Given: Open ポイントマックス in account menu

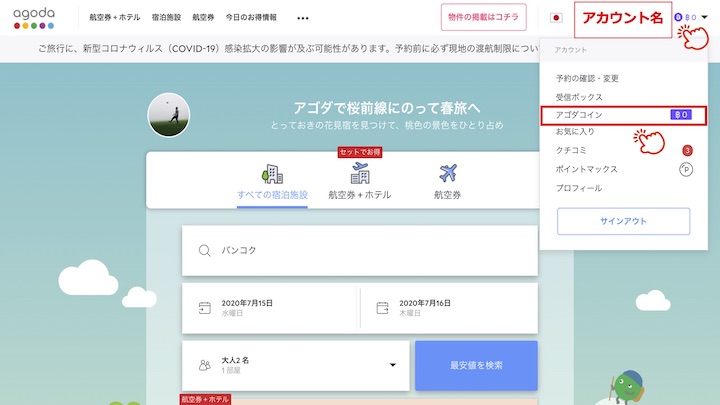Looking at the screenshot, I should pyautogui.click(x=586, y=169).
